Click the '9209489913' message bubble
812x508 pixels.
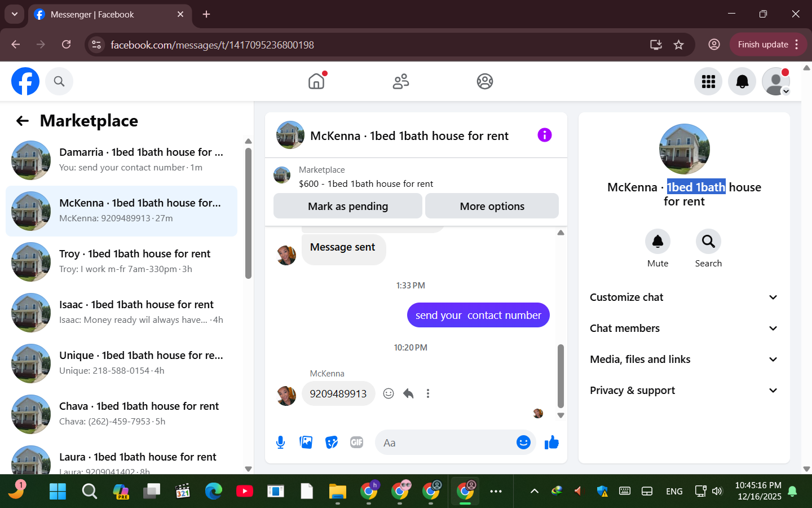pos(338,393)
